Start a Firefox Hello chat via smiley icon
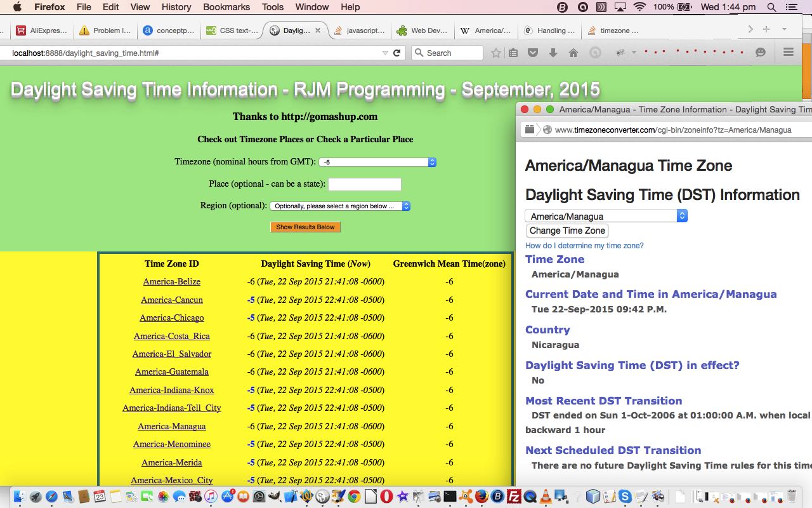Screen dimensions: 812x508 [760, 52]
